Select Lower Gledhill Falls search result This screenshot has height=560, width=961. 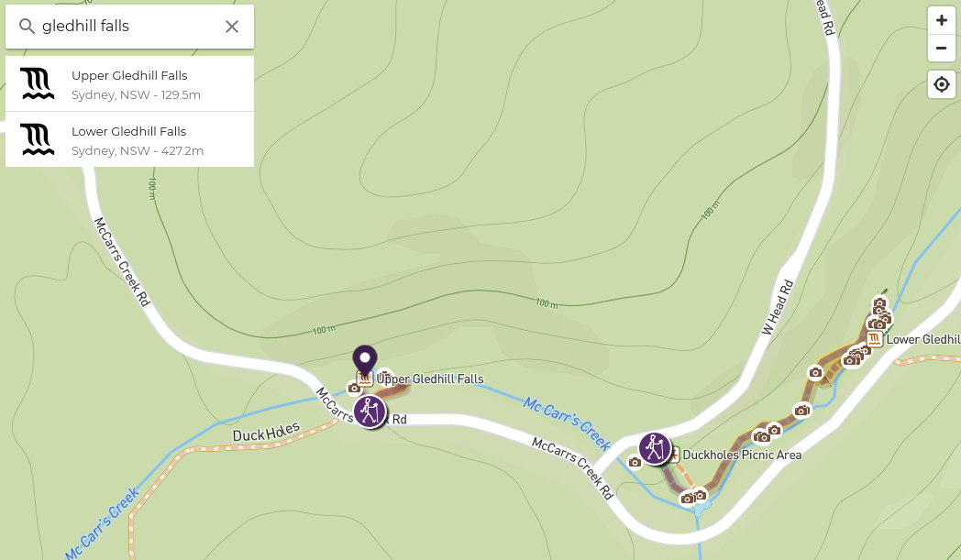click(129, 139)
